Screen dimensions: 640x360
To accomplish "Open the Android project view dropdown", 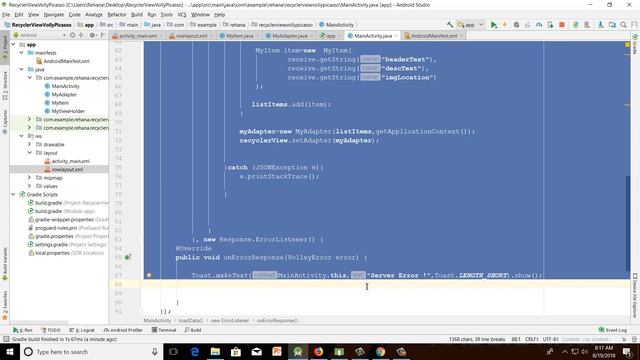I will point(39,35).
